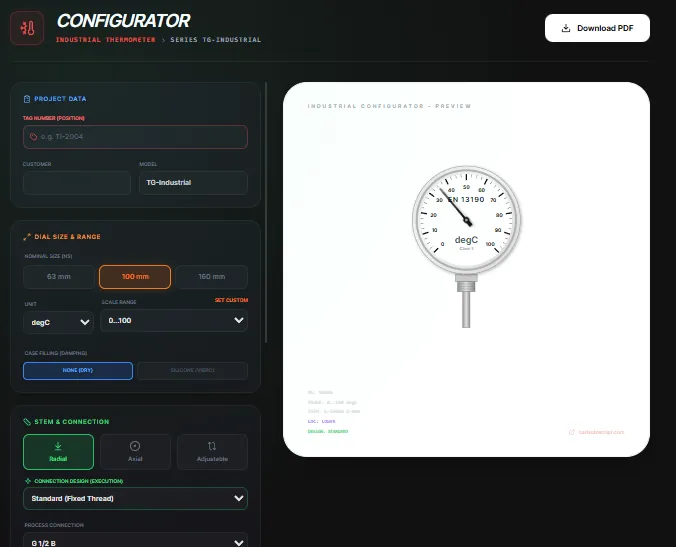This screenshot has width=676, height=547.
Task: Click Download PDF button
Action: point(597,28)
